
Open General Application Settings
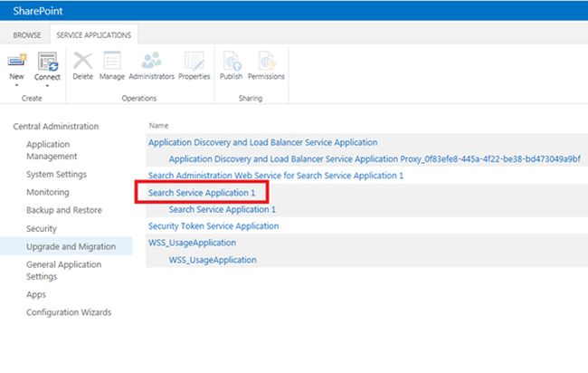[x=63, y=271]
